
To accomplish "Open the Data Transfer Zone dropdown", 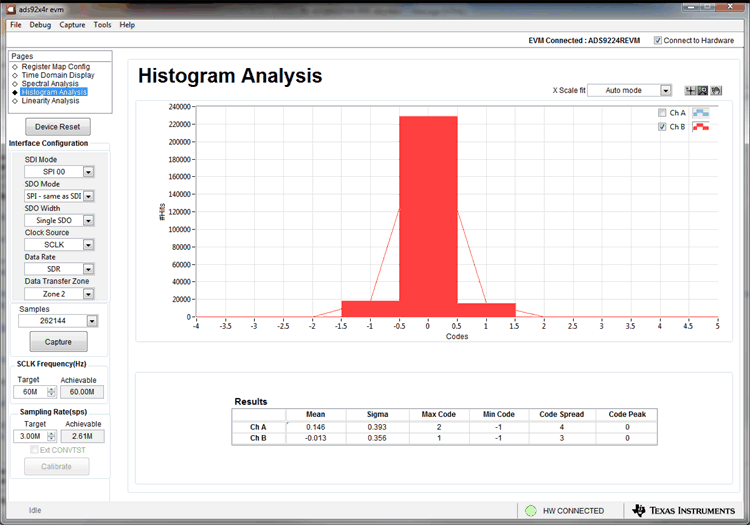I will [89, 294].
